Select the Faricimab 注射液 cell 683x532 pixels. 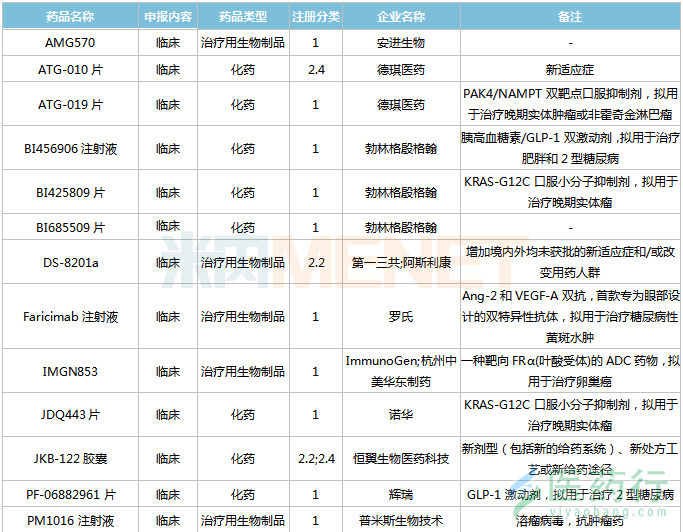pos(70,316)
